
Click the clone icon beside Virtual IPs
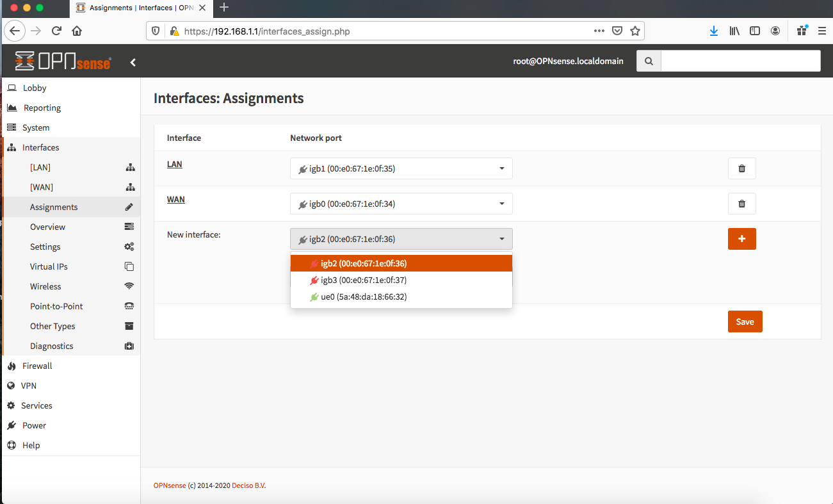[x=129, y=266]
